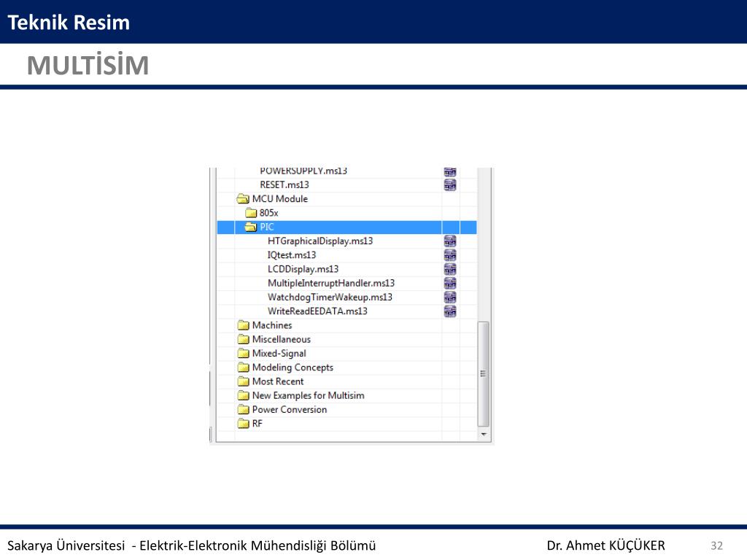Select the RESET.ms13 file name

(x=285, y=184)
